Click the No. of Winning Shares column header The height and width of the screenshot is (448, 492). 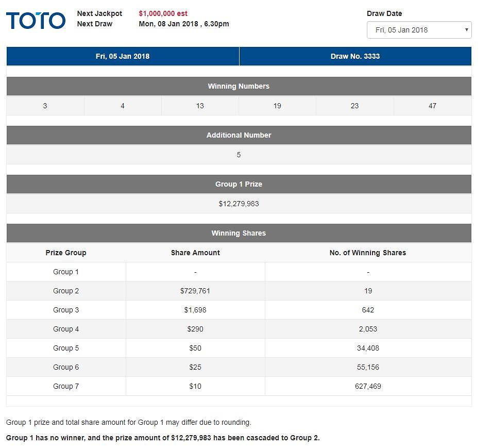(x=368, y=253)
